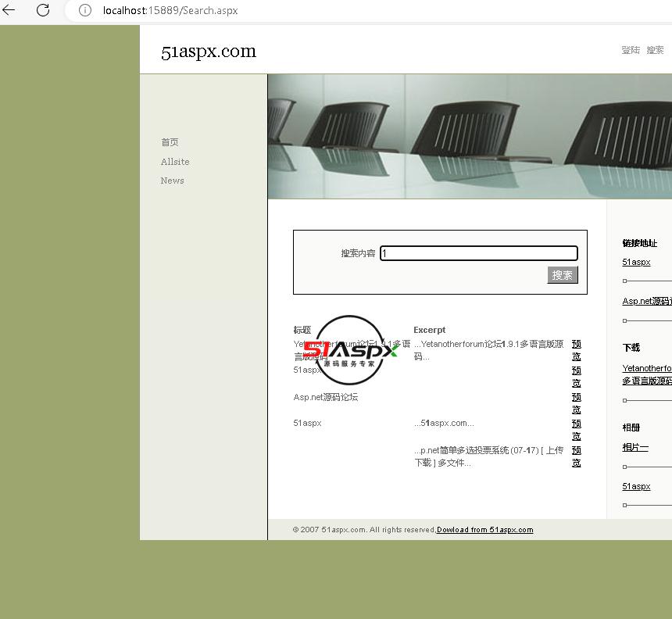Open the Asp.net源码论坛 search result title

[326, 397]
